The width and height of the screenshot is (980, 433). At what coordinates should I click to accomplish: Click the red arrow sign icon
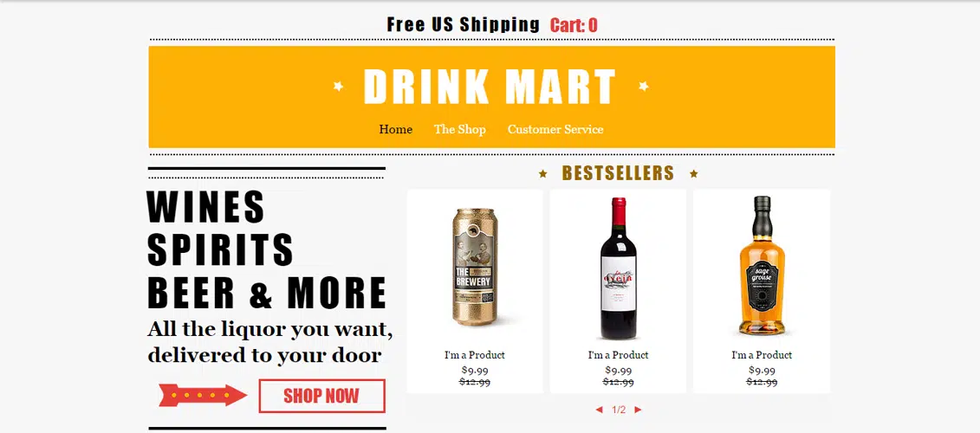click(203, 396)
